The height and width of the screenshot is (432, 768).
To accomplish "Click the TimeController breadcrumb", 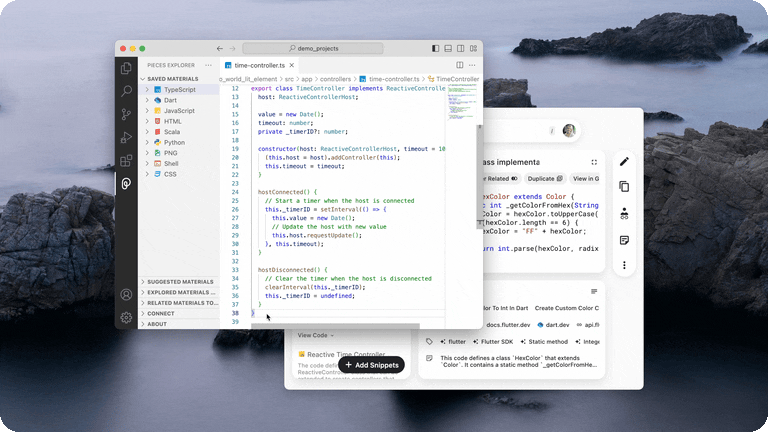I will (454, 79).
